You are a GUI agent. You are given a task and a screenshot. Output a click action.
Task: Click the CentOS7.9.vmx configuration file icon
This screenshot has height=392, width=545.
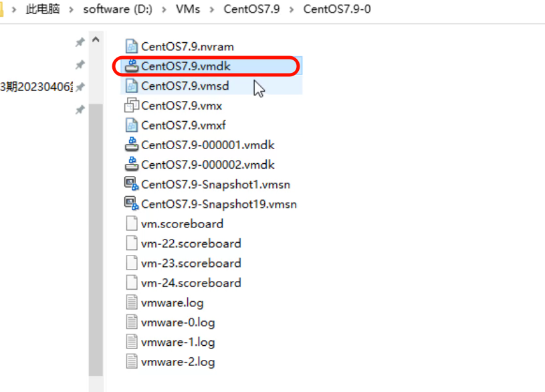click(x=132, y=106)
